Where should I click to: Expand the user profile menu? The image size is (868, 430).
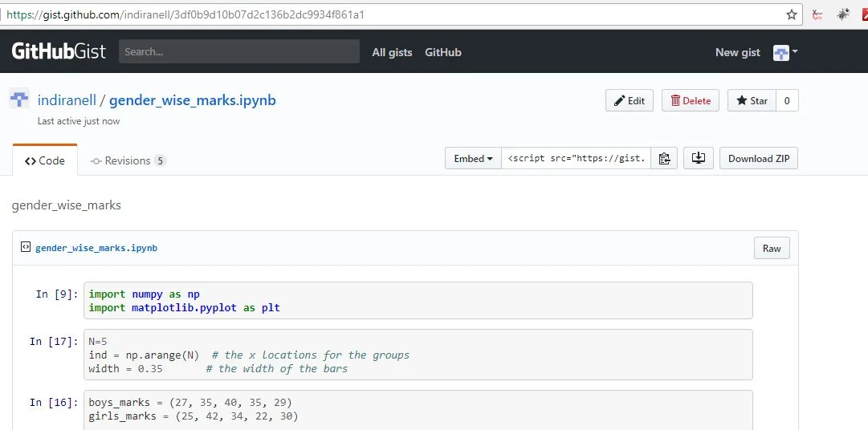pos(785,53)
